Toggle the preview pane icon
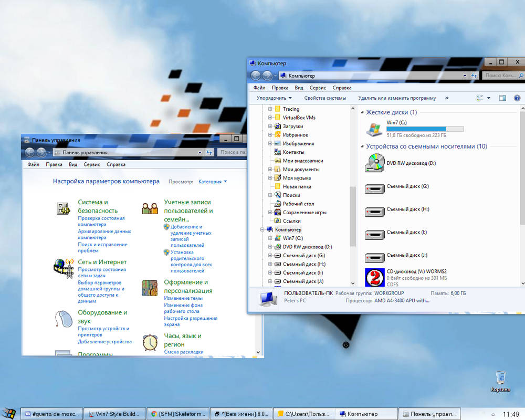Image resolution: width=525 pixels, height=420 pixels. click(x=502, y=98)
